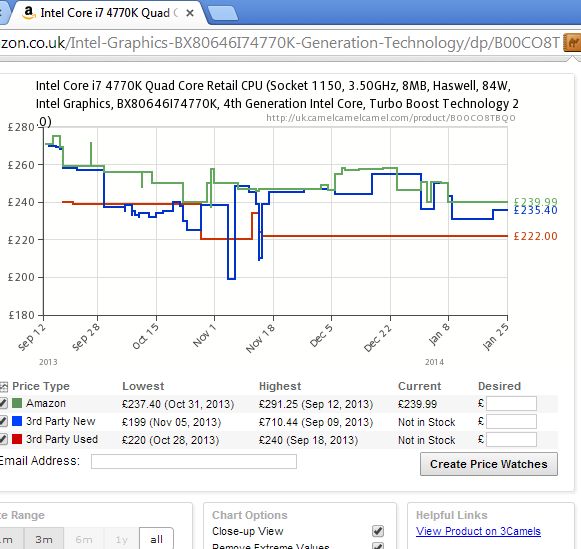Click the Desired column header

499,386
